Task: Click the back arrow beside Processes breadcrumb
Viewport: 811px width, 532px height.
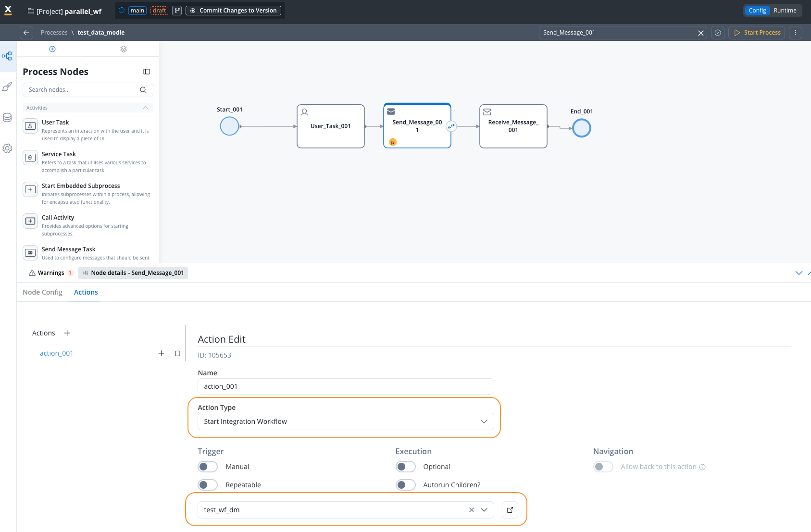Action: 26,33
